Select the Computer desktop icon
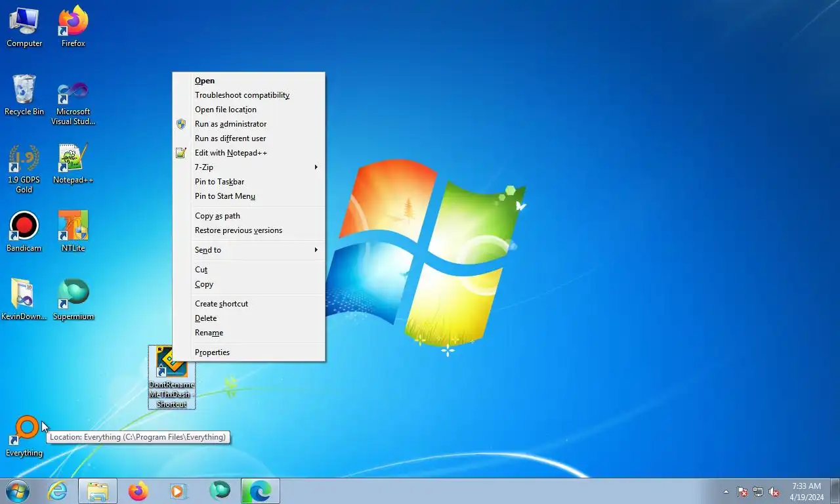The image size is (840, 504). point(24,27)
